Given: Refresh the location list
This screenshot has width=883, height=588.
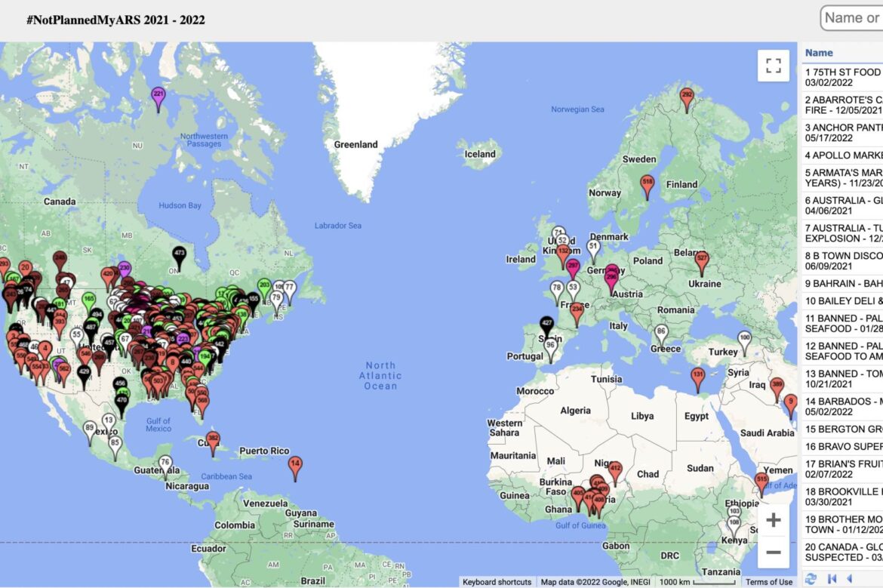Looking at the screenshot, I should point(811,578).
